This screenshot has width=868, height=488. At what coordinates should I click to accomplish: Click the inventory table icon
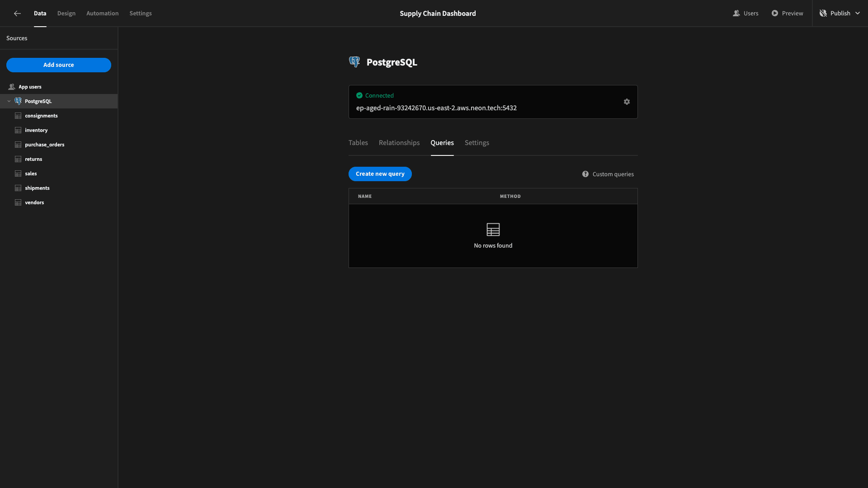coord(18,130)
